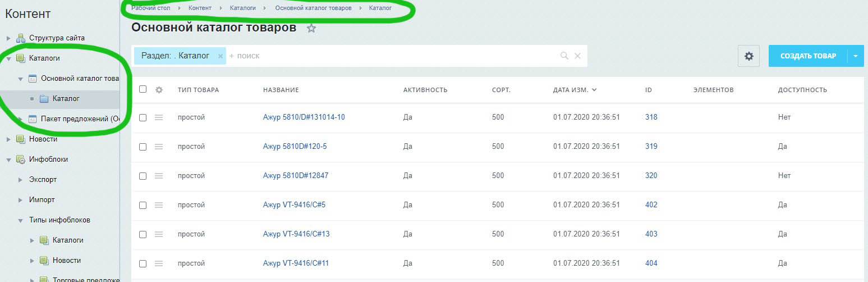
Task: Open row actions menu for Ажур VT-9416/C#5
Action: click(159, 205)
